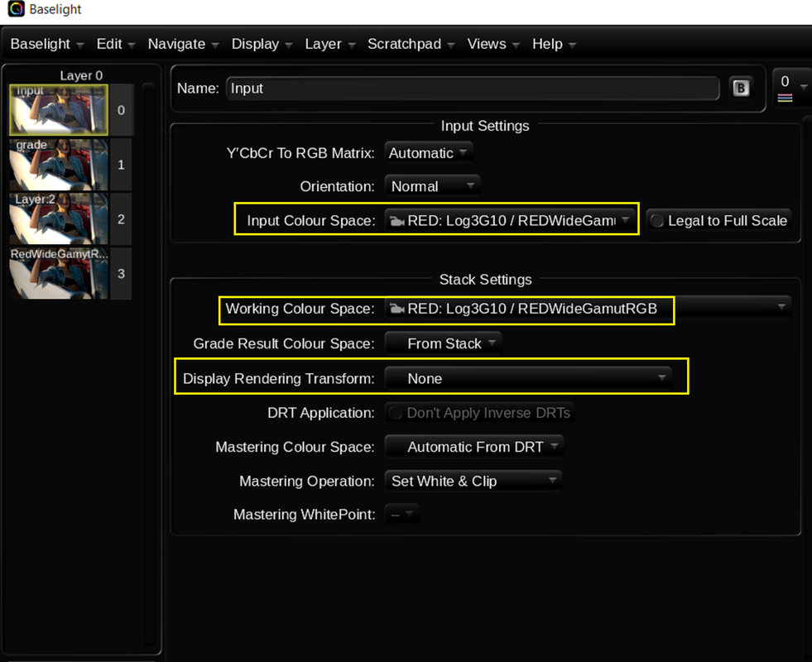Click the Layer 0 header text
Viewport: 812px width, 662px height.
point(81,75)
